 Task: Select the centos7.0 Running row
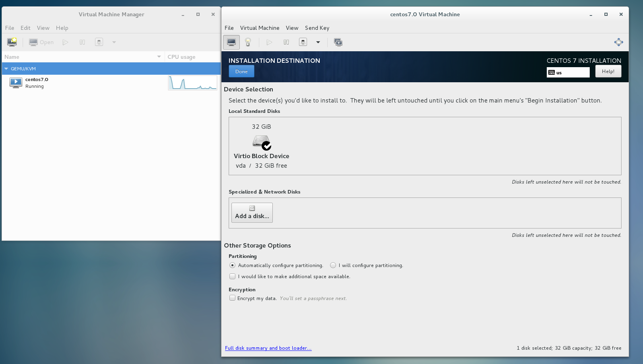pos(111,83)
